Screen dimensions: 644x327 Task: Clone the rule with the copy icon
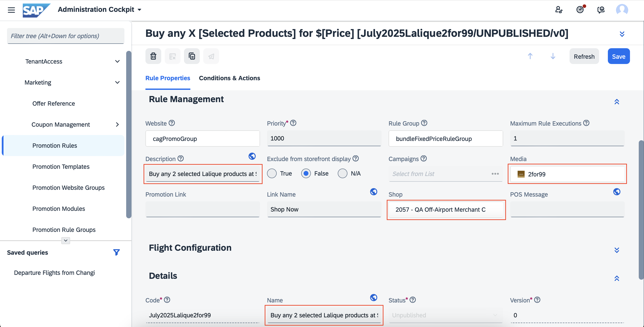tap(192, 56)
